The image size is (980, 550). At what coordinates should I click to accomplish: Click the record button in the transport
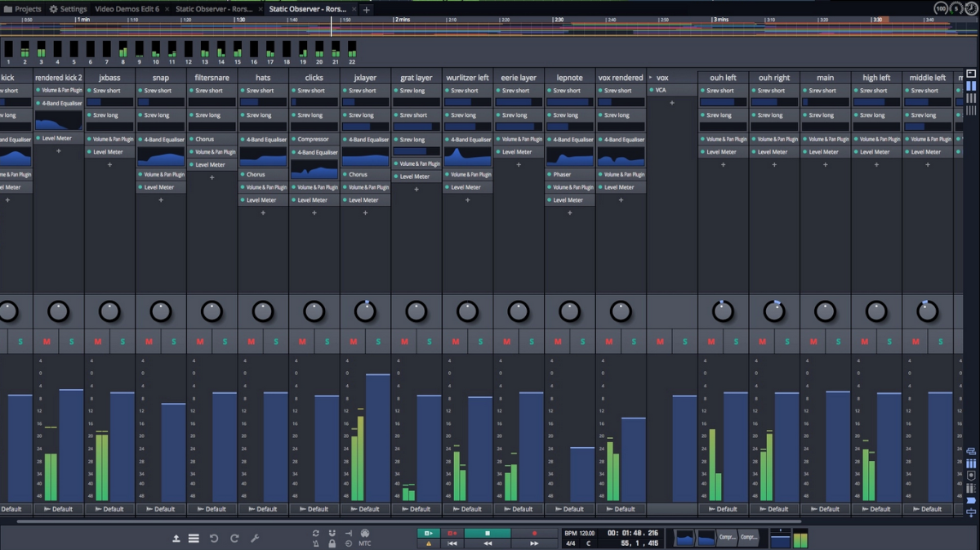click(x=535, y=533)
